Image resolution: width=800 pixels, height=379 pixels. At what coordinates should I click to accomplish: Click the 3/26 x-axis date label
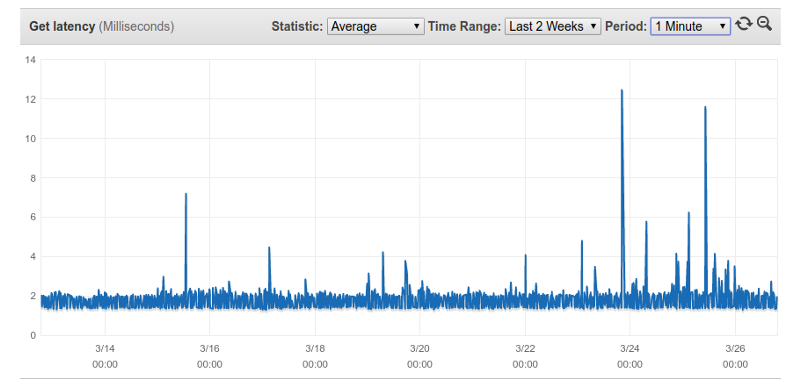pos(735,349)
